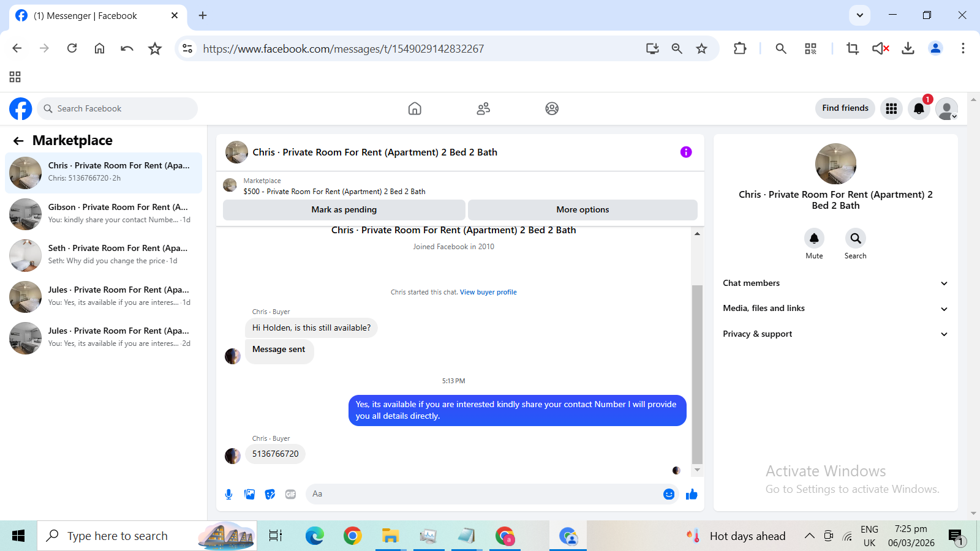
Task: Click Chris listing thumbnail in right panel
Action: pyautogui.click(x=835, y=164)
